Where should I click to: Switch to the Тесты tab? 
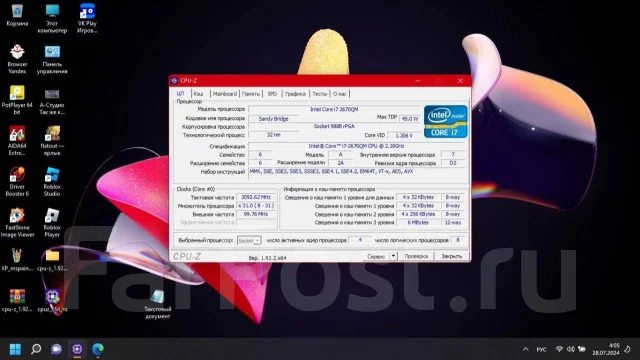320,94
